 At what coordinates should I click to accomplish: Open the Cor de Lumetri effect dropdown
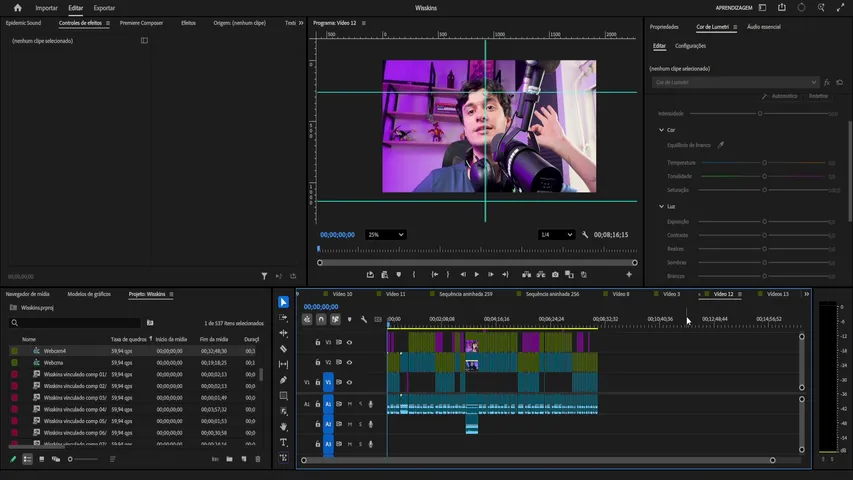(735, 82)
